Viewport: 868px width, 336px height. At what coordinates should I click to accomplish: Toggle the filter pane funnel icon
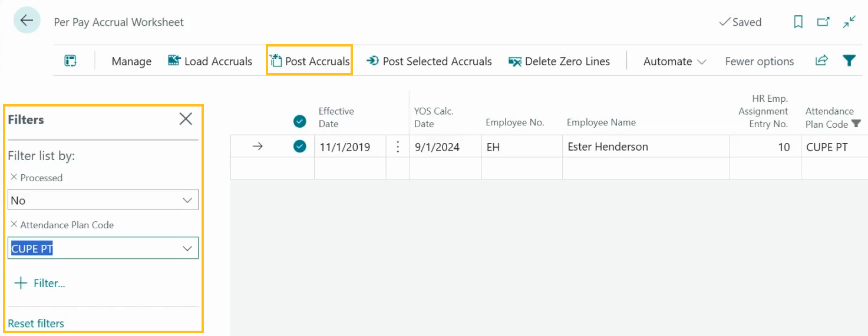(849, 61)
